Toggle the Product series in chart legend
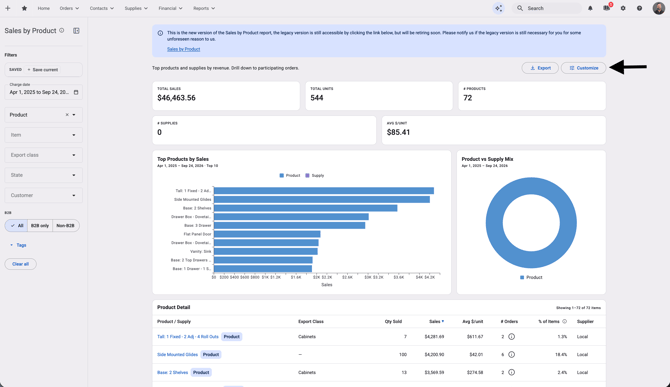Image resolution: width=670 pixels, height=387 pixels. [x=290, y=176]
